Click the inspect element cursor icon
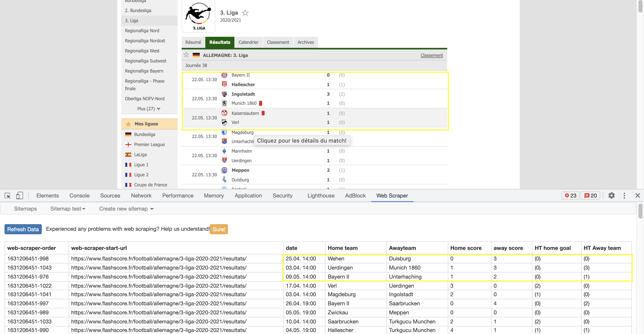 tap(8, 196)
